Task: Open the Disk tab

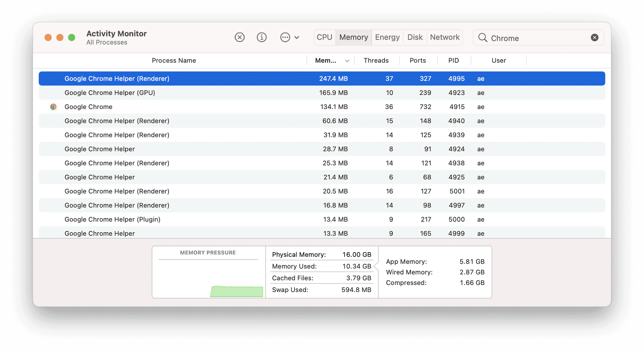Action: (415, 37)
